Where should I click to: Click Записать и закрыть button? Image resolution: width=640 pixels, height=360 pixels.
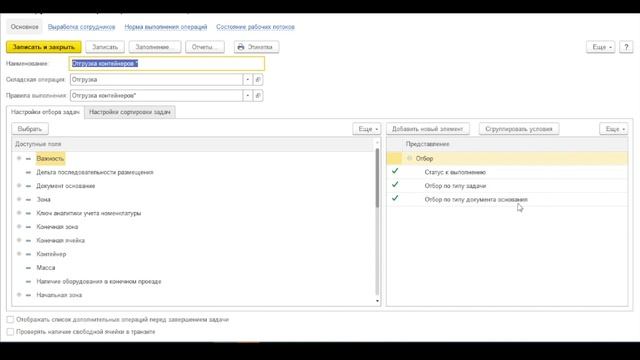click(x=44, y=47)
